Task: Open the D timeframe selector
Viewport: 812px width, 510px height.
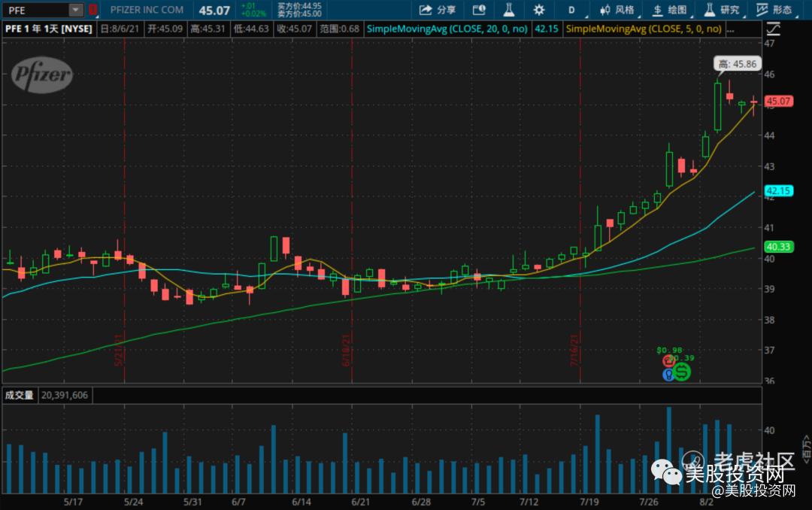Action: [571, 10]
